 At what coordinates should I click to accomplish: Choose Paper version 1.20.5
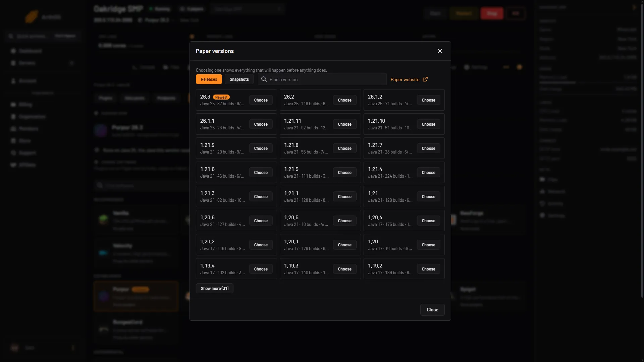click(345, 221)
